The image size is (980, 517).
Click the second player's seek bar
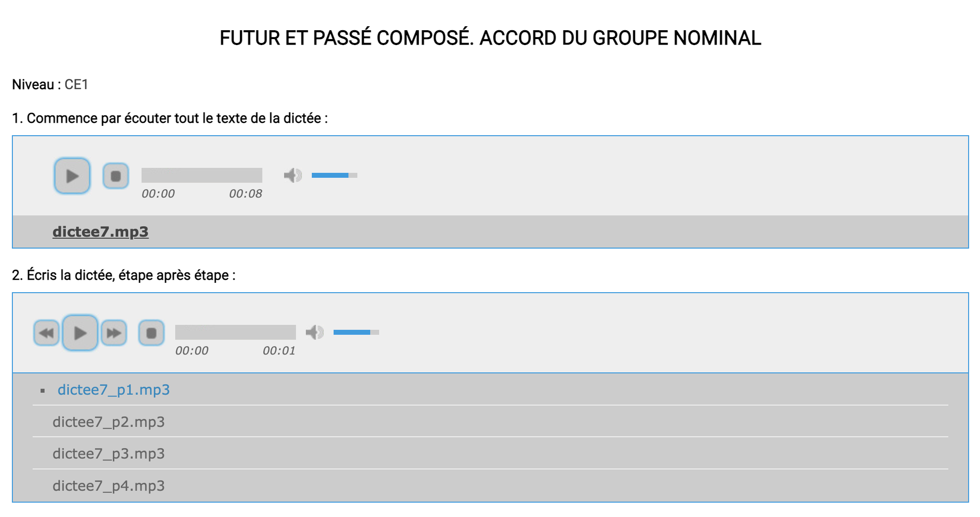pyautogui.click(x=235, y=332)
